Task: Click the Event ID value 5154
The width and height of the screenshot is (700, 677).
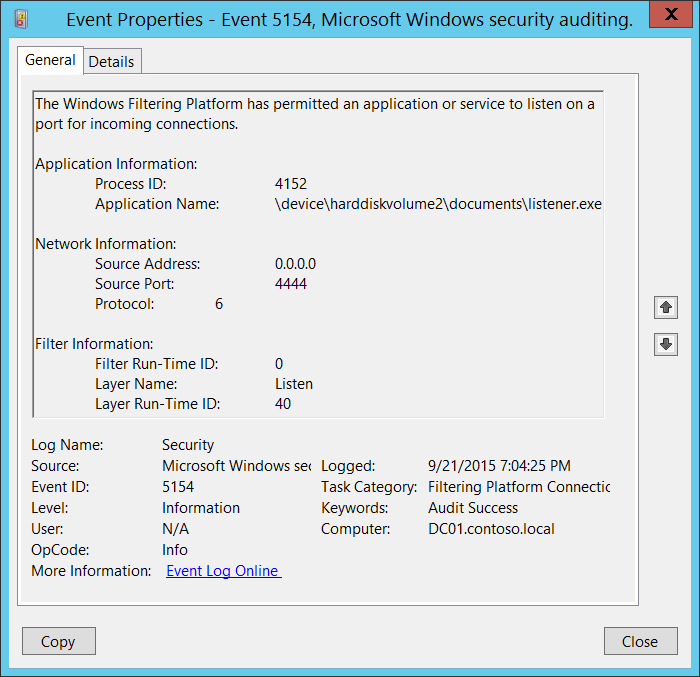Action: point(180,487)
